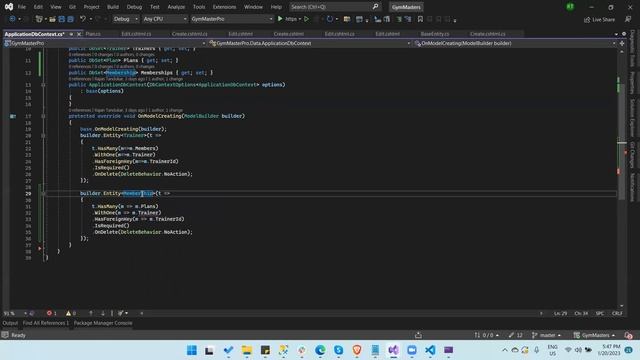Screen dimensions: 640x360
Task: Switch to the Plan.cs tab
Action: point(93,34)
